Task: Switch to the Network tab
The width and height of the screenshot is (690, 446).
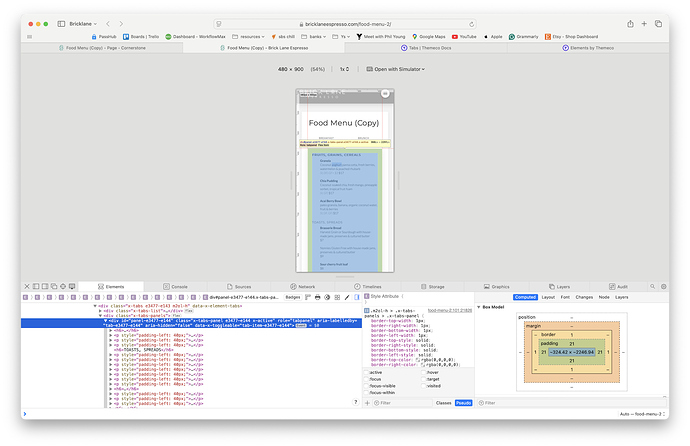Action: coord(303,286)
